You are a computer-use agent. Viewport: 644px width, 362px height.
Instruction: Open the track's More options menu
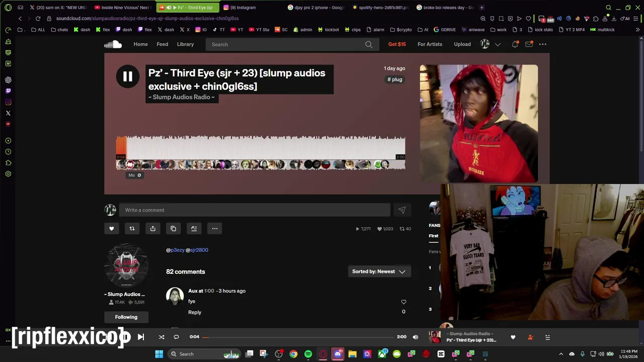tap(215, 229)
